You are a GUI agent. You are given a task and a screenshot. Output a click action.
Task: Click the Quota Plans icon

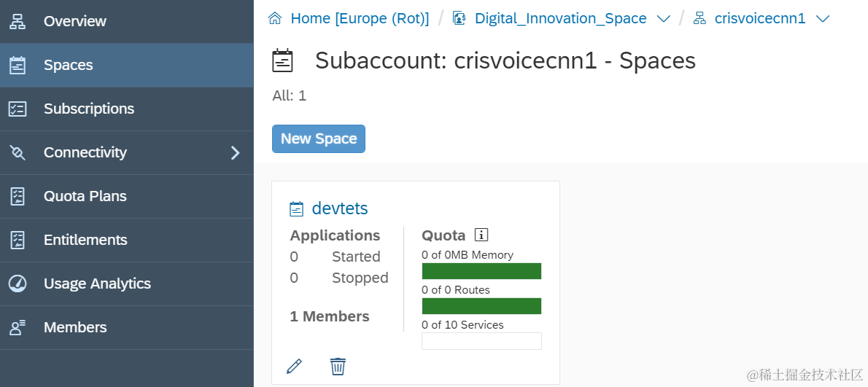click(18, 196)
